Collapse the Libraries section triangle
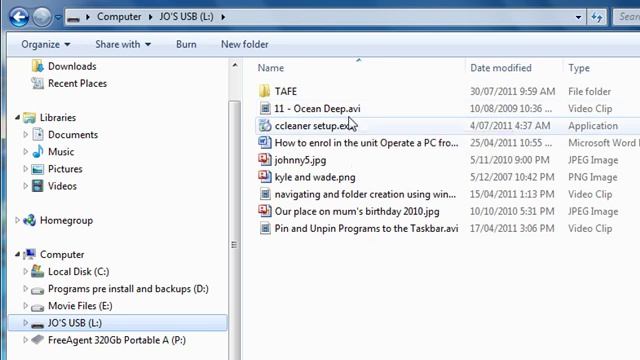Viewport: 640px width, 360px height. (18, 118)
